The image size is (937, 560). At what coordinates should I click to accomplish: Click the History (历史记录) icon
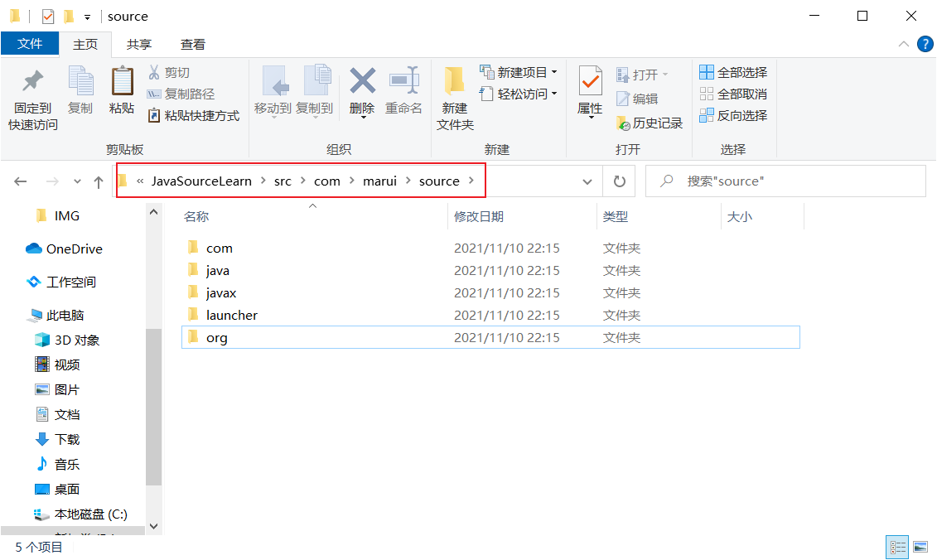tap(623, 123)
